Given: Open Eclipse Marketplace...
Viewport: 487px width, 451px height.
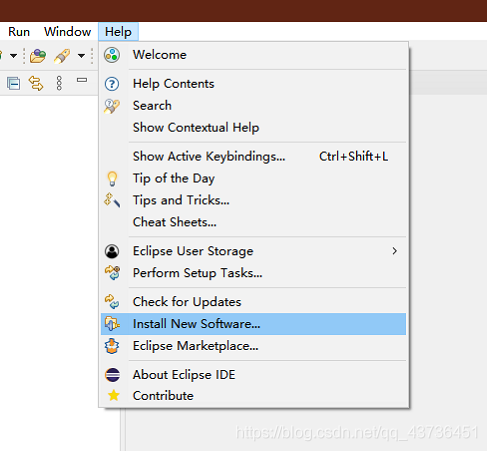Looking at the screenshot, I should (253, 346).
